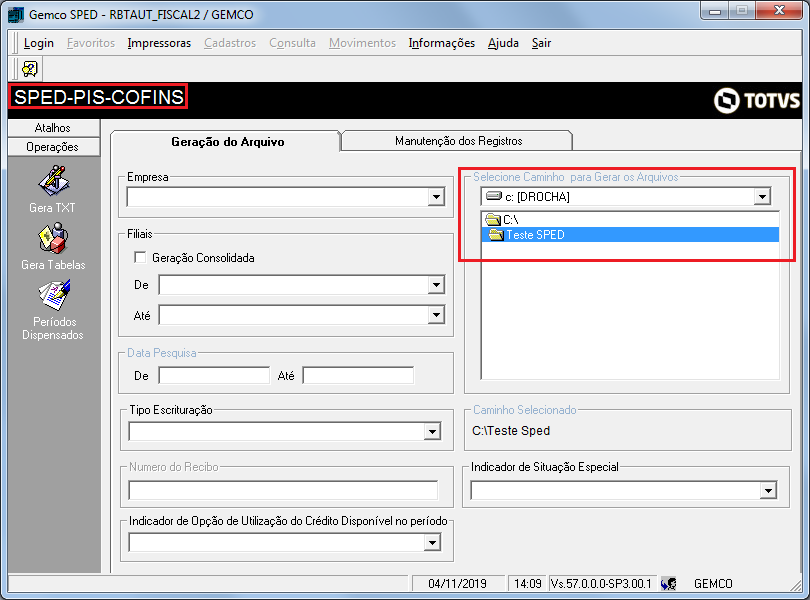This screenshot has height=600, width=810.
Task: Click the SPED-PIS-COFINS heading
Action: pyautogui.click(x=98, y=97)
